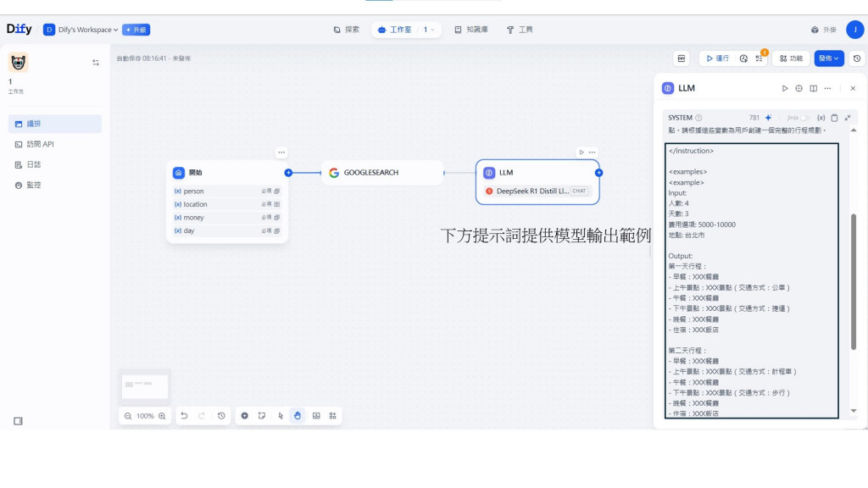Screen dimensions: 868x488
Task: Add a new node with plus button
Action: (244, 416)
